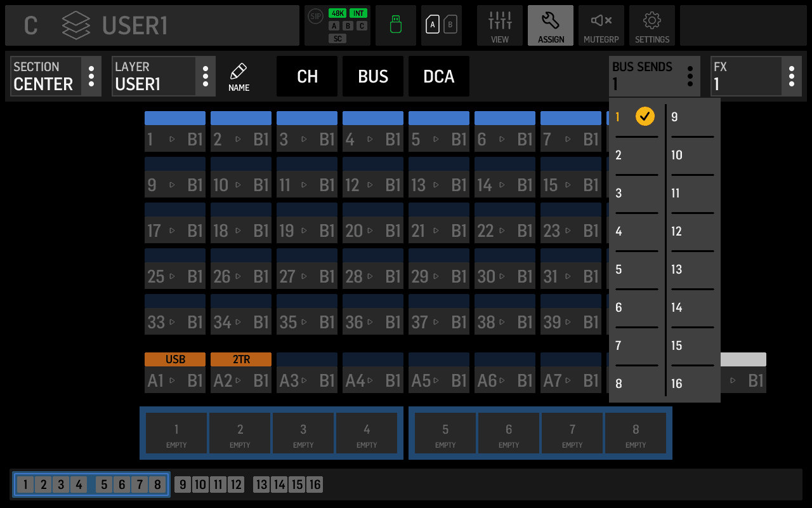
Task: Select the ASSIGN wrench icon
Action: click(551, 25)
